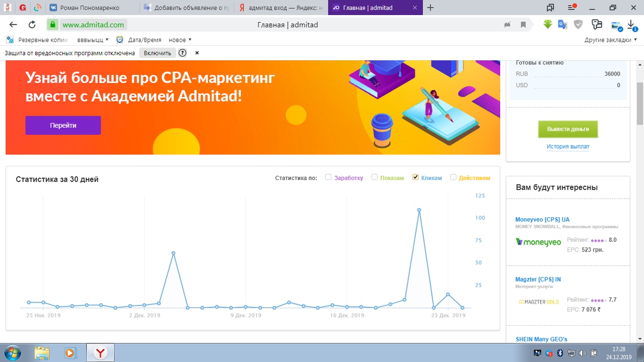Click the Bluetooth tray icon
The height and width of the screenshot is (362, 644).
(x=560, y=353)
